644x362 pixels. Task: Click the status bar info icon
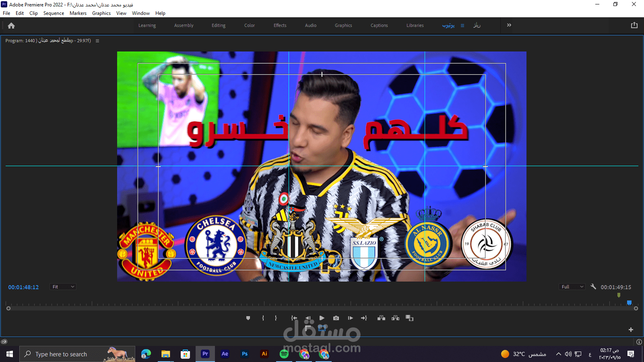[639, 342]
